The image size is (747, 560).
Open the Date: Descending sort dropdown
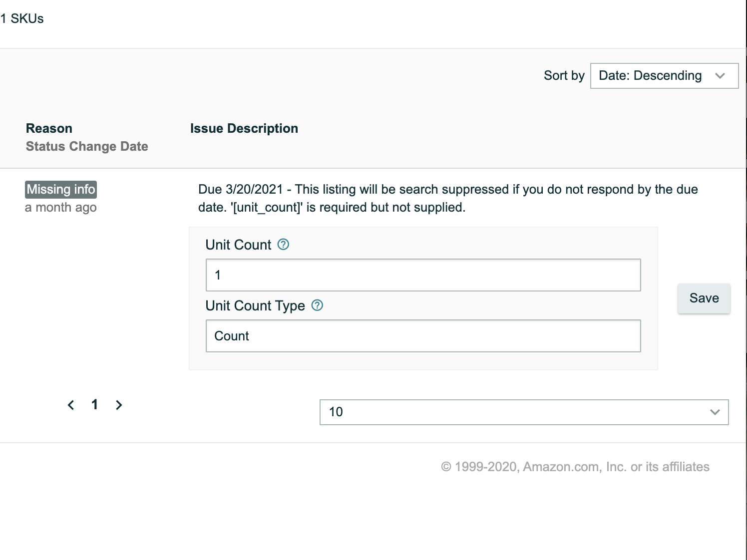pos(664,76)
